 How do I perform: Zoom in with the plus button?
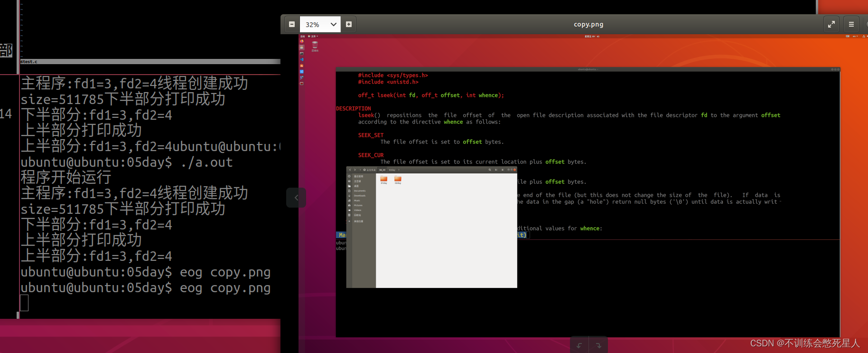349,24
